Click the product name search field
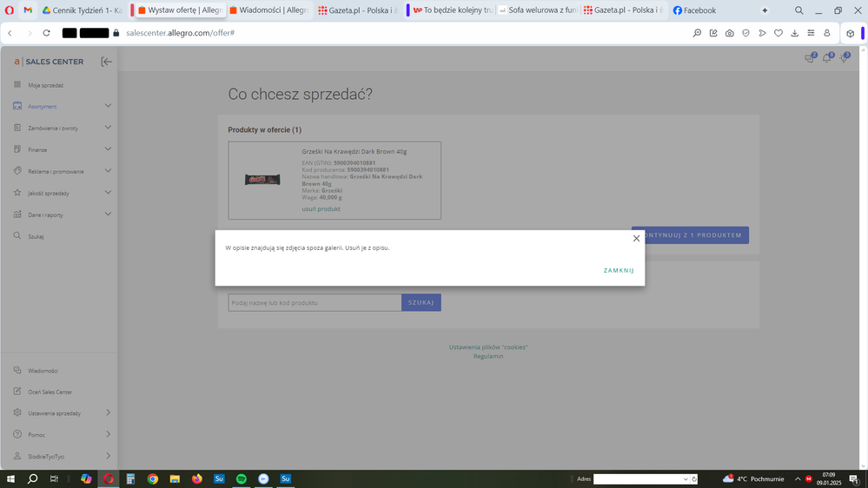Image resolution: width=868 pixels, height=488 pixels. (x=315, y=303)
